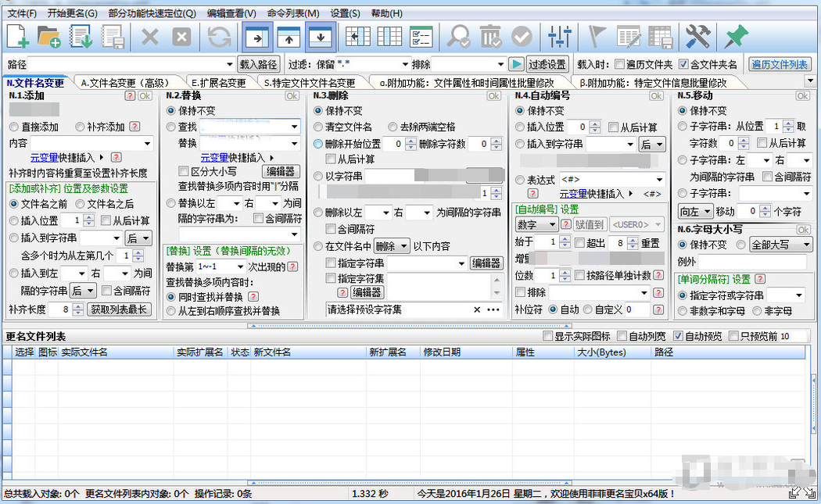Image resolution: width=821 pixels, height=504 pixels.
Task: Click the 元变量 link in N.1 添加
Action: click(44, 158)
